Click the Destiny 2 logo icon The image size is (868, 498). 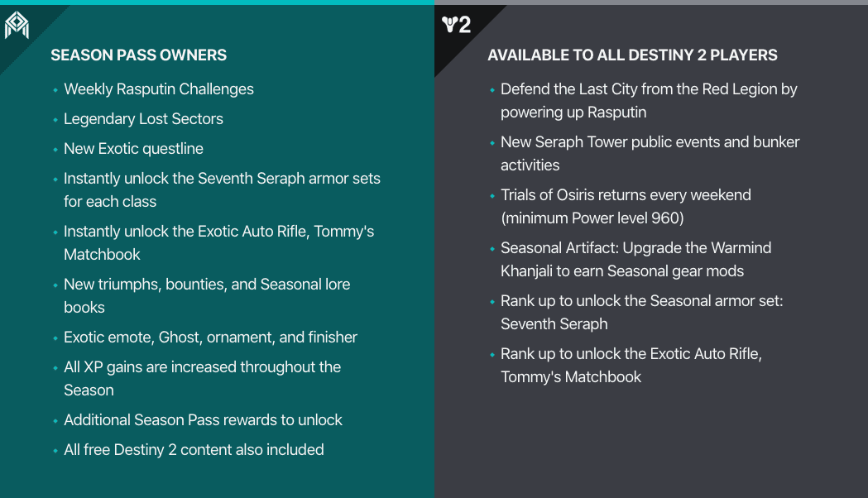(456, 25)
